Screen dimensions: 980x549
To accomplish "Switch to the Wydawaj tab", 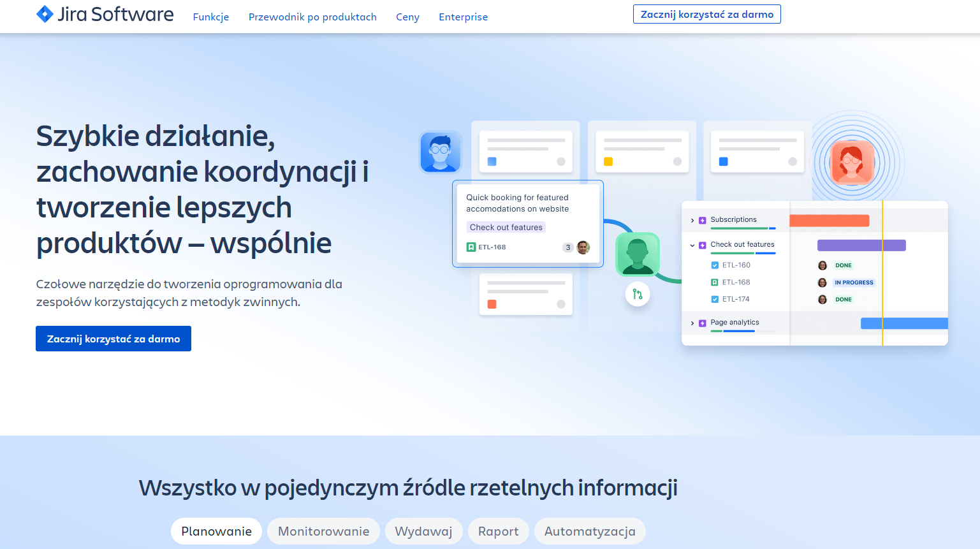I will coord(423,531).
